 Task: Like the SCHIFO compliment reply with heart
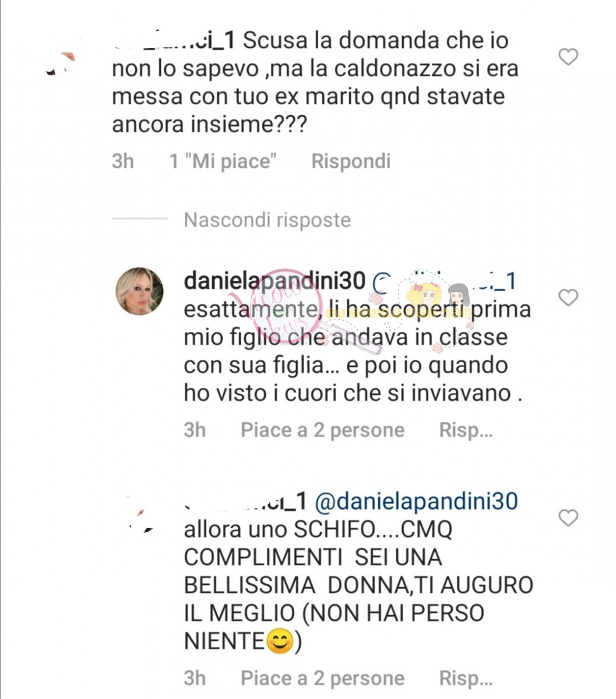(568, 517)
